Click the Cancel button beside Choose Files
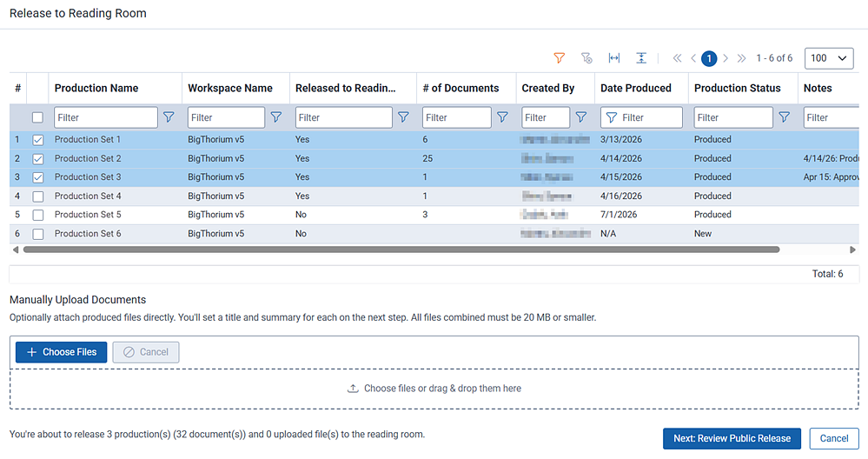 point(146,352)
